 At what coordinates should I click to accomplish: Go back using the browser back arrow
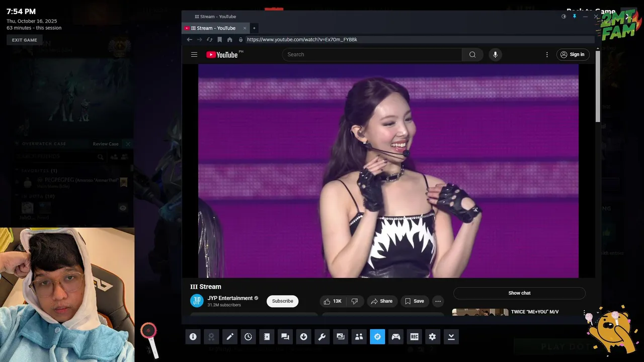[x=189, y=39]
